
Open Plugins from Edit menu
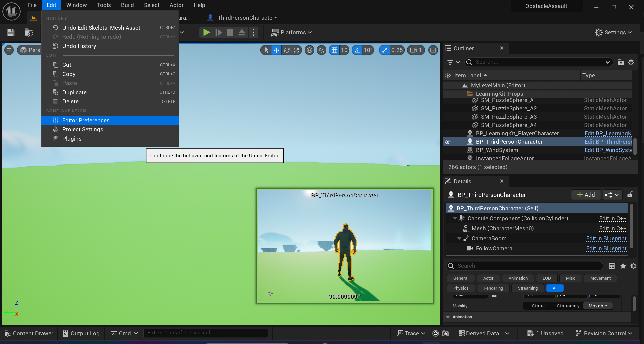pos(110,139)
